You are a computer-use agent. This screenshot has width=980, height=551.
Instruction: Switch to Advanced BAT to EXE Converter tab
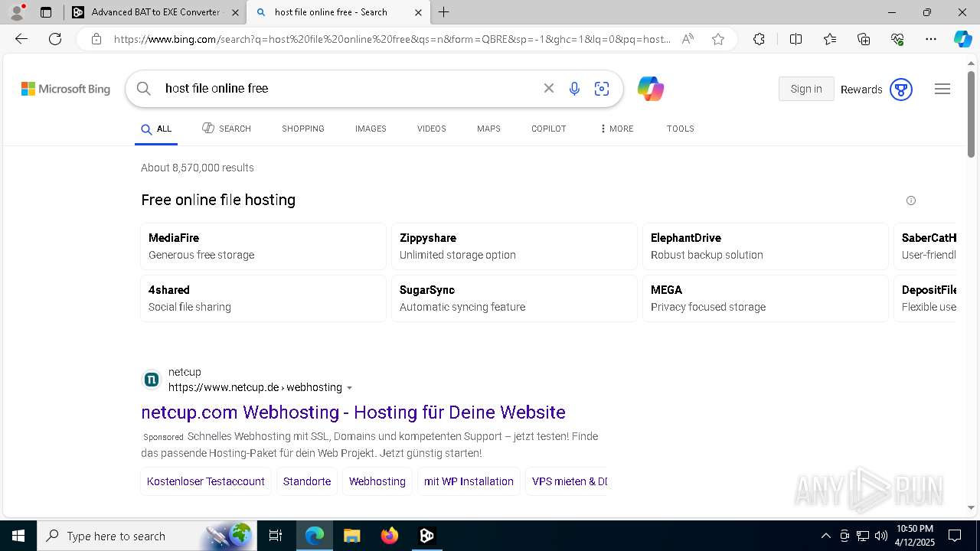click(x=155, y=12)
